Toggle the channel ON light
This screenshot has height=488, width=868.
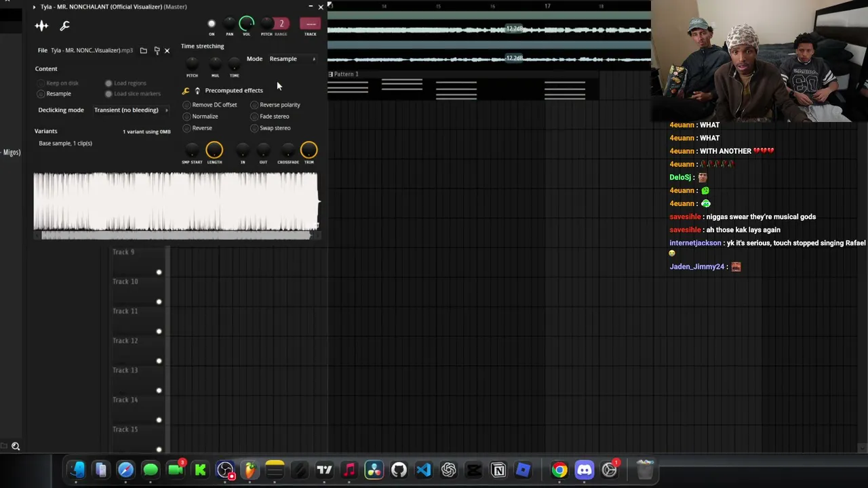coord(212,24)
